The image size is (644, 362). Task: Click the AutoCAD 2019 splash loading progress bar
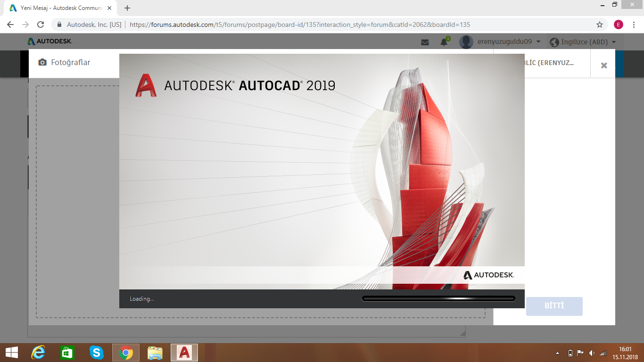pyautogui.click(x=438, y=298)
